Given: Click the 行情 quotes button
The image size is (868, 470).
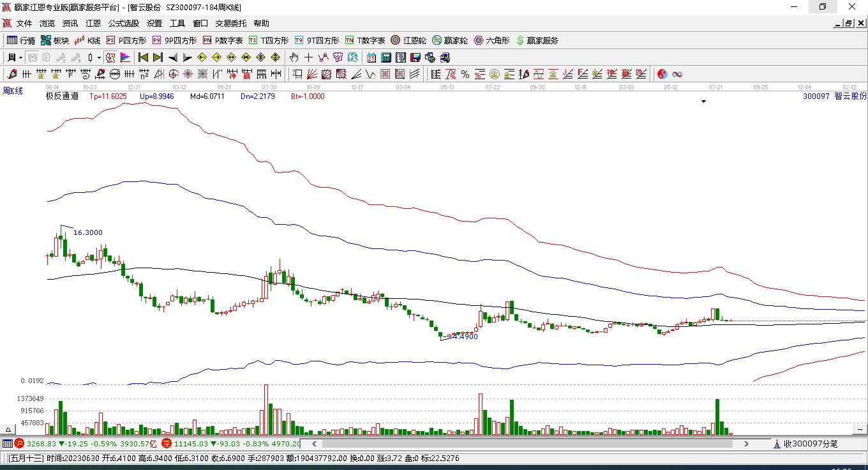Looking at the screenshot, I should [x=21, y=40].
